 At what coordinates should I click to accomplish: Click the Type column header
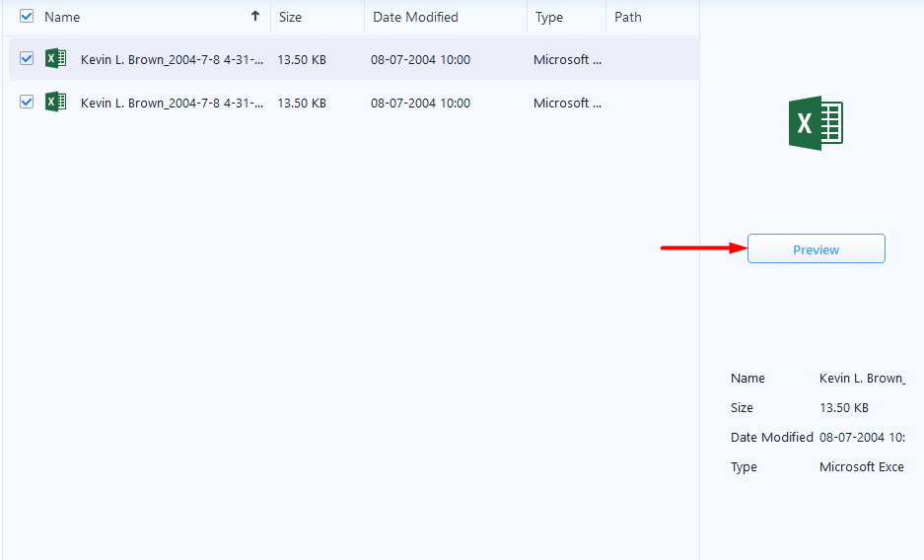click(548, 17)
